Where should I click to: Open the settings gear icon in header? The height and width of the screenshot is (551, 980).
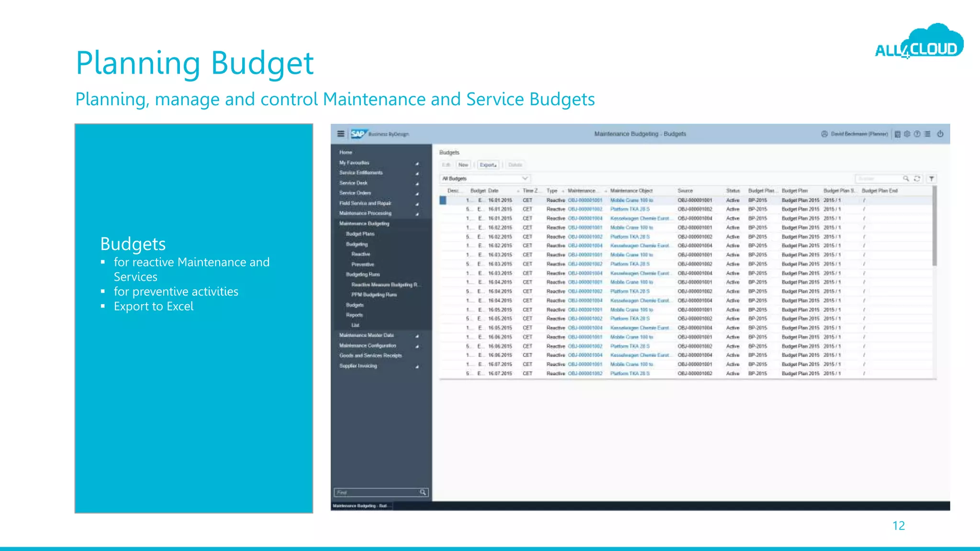(907, 134)
